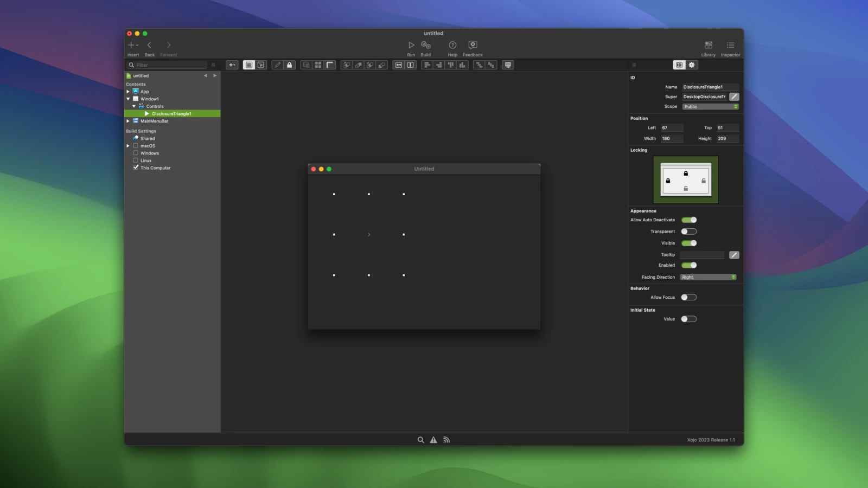
Task: Collapse the Window1 tree node
Action: (x=129, y=99)
